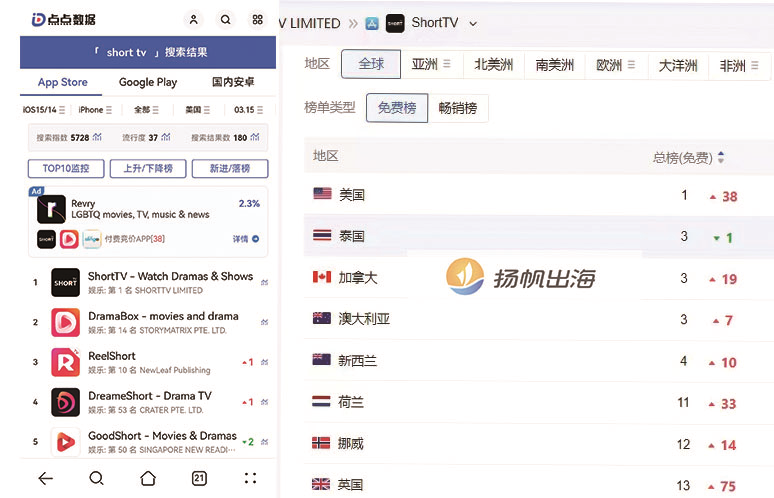Open search with the magnifier icon in header
The image size is (774, 498).
(x=226, y=20)
